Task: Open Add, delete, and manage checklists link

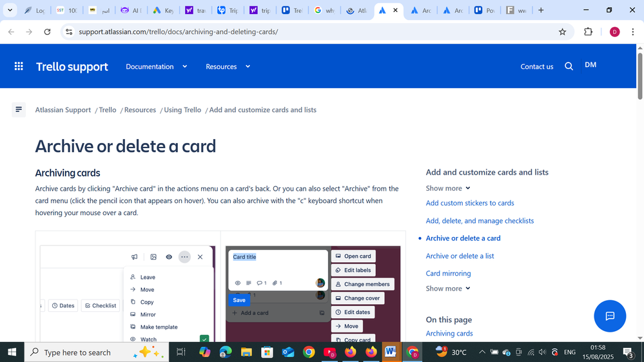Action: pos(480,220)
